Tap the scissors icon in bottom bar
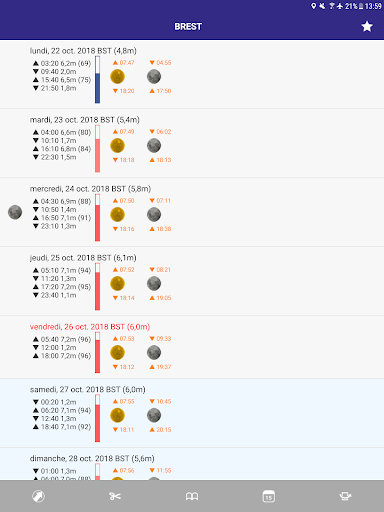Image resolution: width=384 pixels, height=512 pixels. click(x=115, y=496)
